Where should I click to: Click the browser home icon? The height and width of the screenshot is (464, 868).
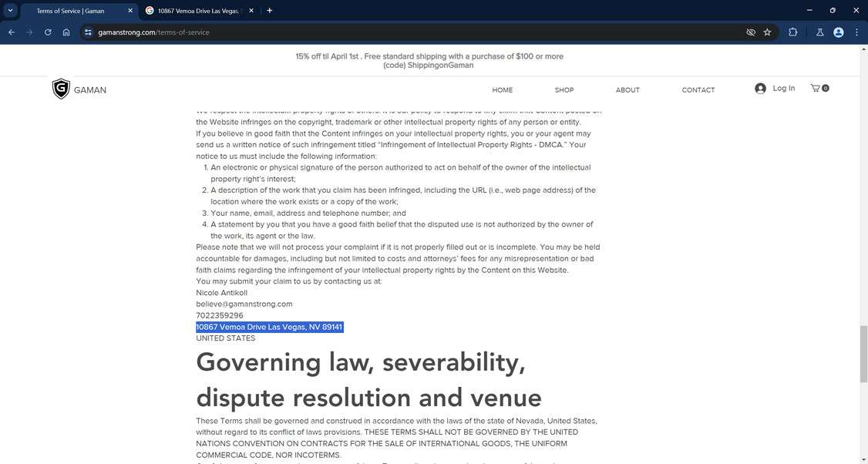click(66, 32)
